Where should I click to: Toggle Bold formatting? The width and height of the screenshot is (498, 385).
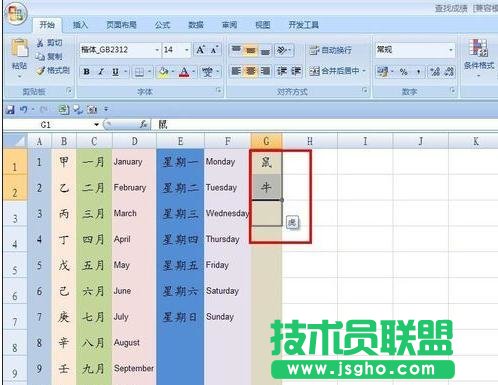click(x=87, y=72)
